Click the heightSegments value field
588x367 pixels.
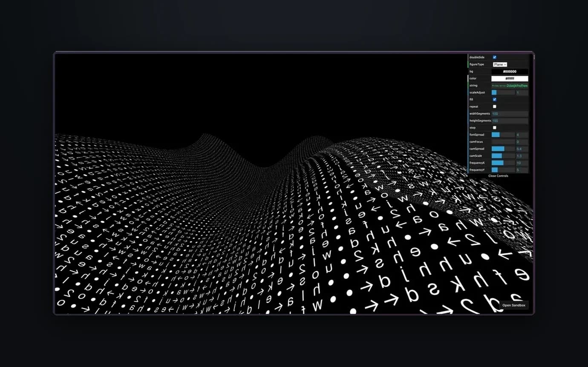pos(510,120)
